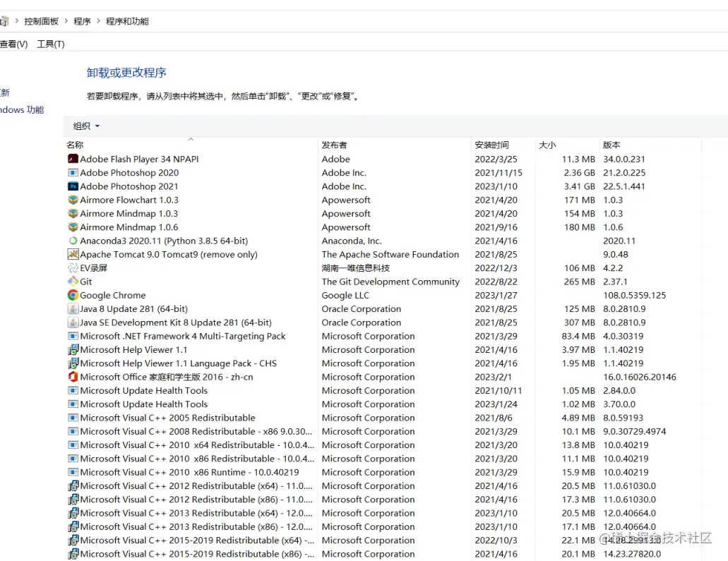728x561 pixels.
Task: Select Anaconda3 2020.11 (Python 3.8.5 64-bit)
Action: point(164,241)
